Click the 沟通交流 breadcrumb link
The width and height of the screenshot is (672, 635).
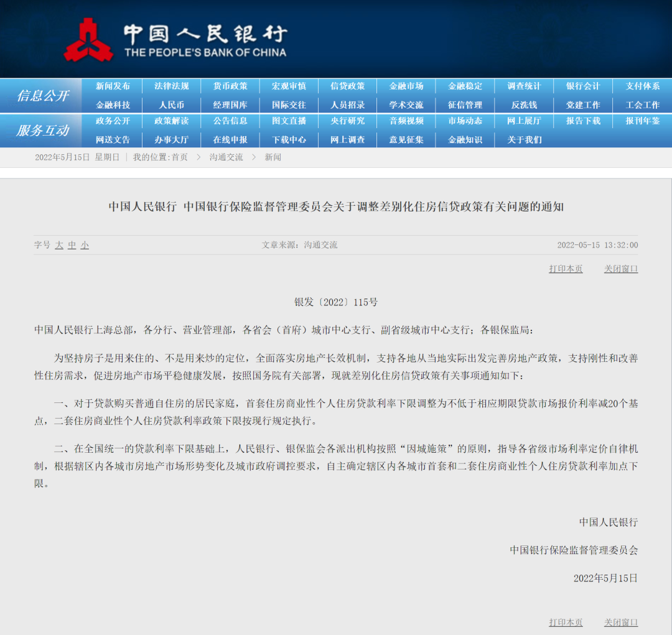click(226, 157)
